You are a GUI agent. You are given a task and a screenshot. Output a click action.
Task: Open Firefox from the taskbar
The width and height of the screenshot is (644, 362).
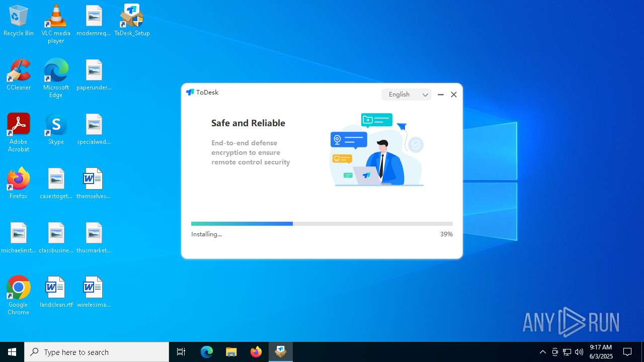[256, 352]
